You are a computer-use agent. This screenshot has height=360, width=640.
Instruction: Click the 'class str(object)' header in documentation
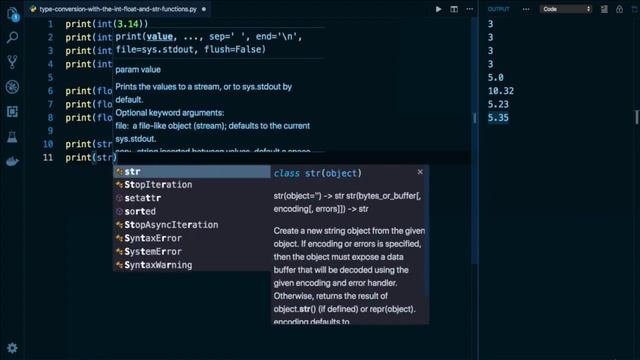click(318, 173)
